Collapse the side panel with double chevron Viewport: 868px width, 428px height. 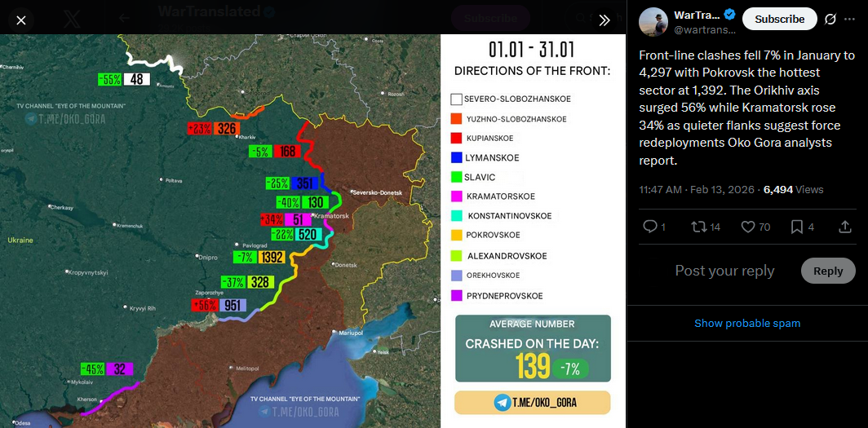pyautogui.click(x=604, y=20)
